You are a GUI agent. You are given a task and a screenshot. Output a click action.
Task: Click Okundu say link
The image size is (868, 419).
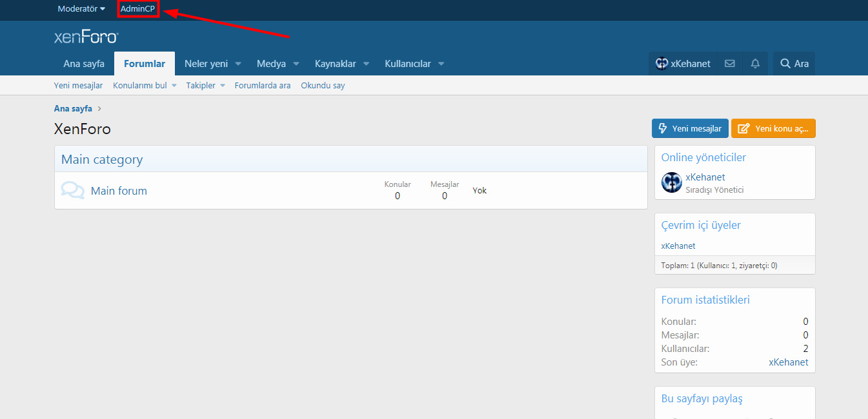[323, 86]
